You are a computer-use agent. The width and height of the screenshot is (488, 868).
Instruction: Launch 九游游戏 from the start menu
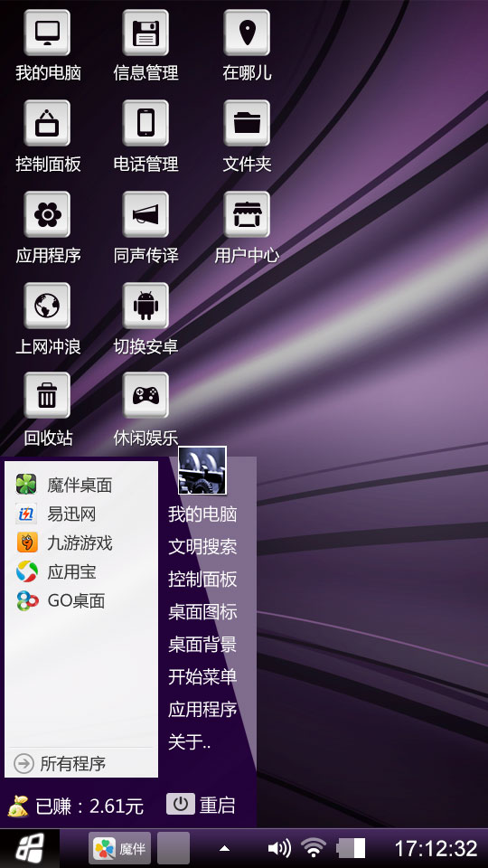[80, 543]
